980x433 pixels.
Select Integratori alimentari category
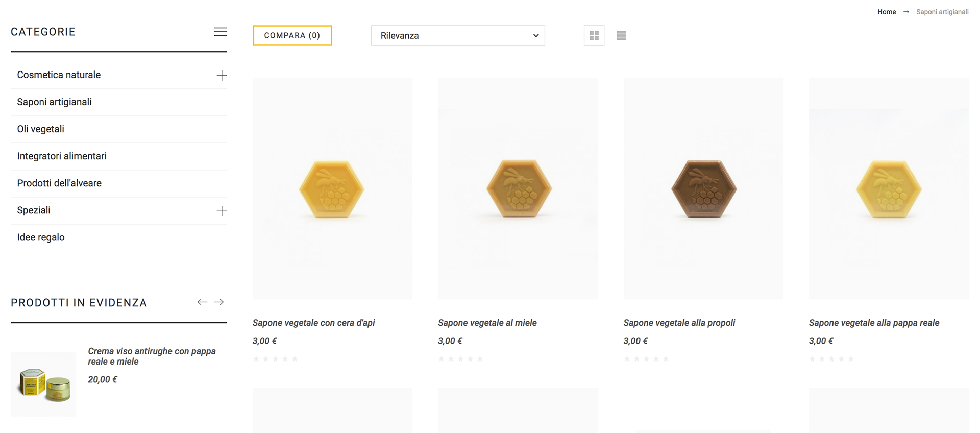(x=62, y=156)
